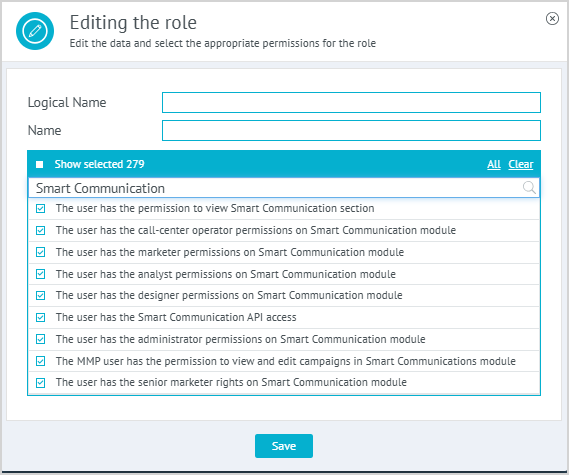Uncheck designer permissions checkbox

[41, 295]
